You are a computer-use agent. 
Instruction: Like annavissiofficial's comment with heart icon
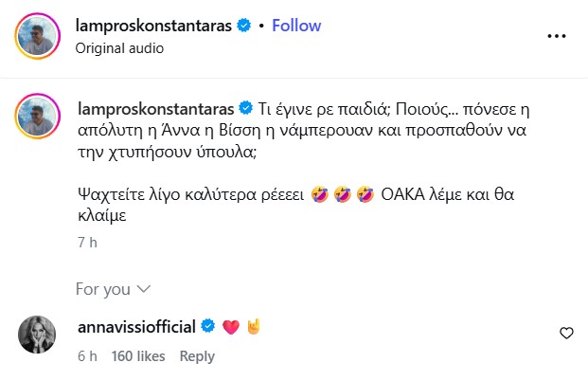pyautogui.click(x=566, y=333)
